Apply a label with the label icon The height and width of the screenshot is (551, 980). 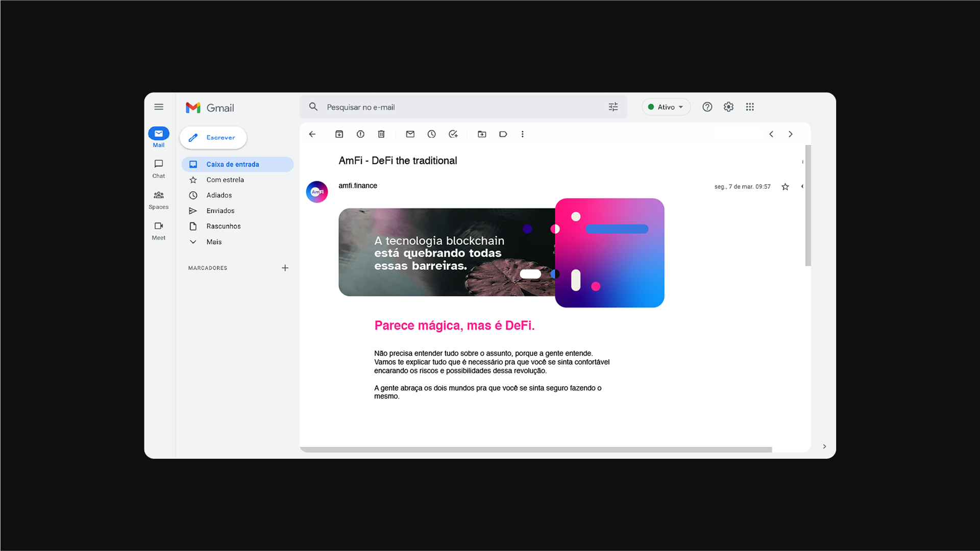[x=503, y=134]
